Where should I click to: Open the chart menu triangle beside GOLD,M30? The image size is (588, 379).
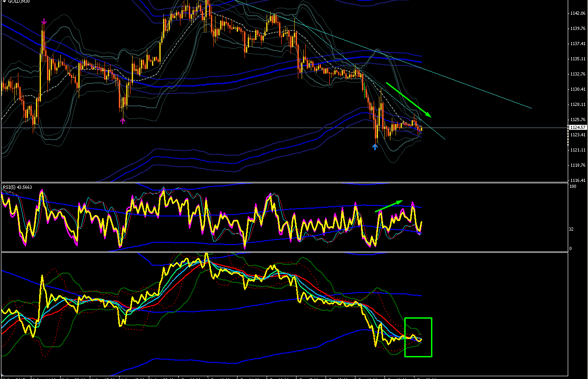(4, 1)
